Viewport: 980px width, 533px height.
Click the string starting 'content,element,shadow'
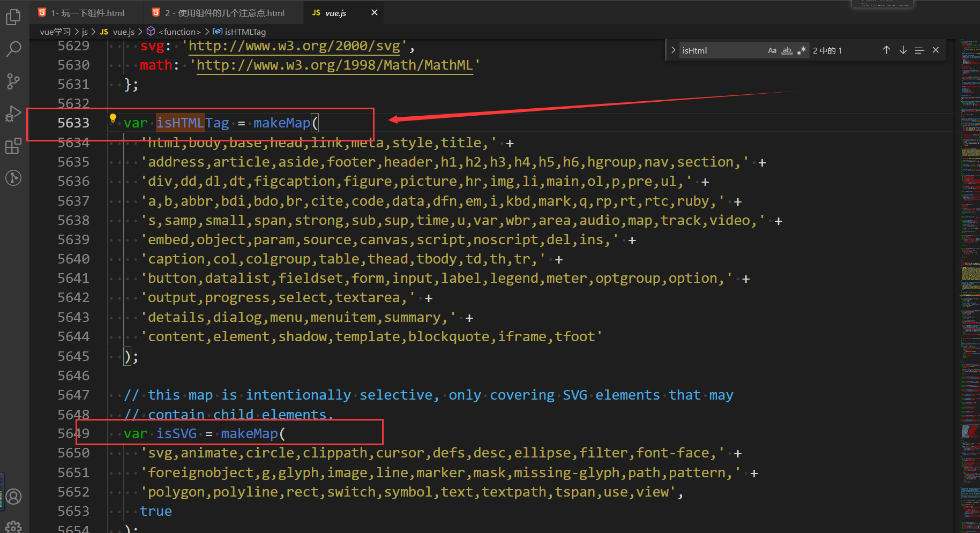[x=372, y=336]
